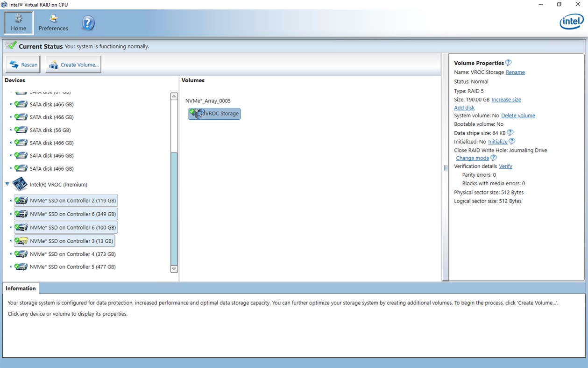588x368 pixels.
Task: Click the Intel logo
Action: click(571, 21)
